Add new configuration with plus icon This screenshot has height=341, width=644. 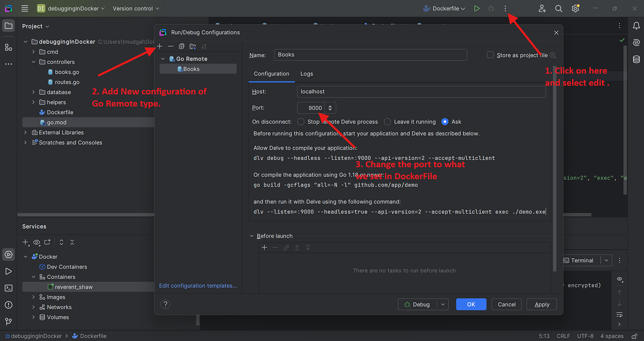pos(160,46)
